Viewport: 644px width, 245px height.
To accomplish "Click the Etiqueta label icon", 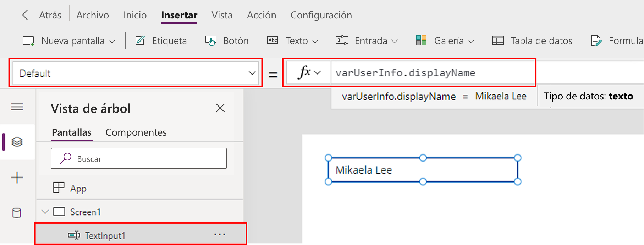I will coord(140,40).
